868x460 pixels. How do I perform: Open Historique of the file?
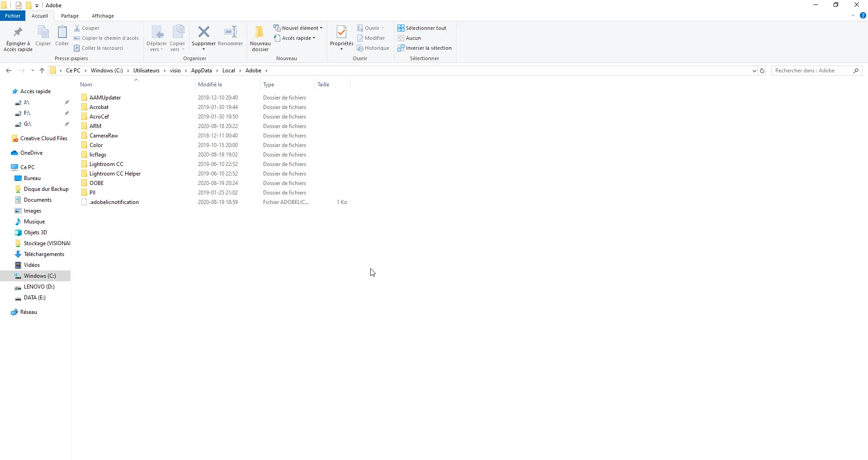pos(373,48)
